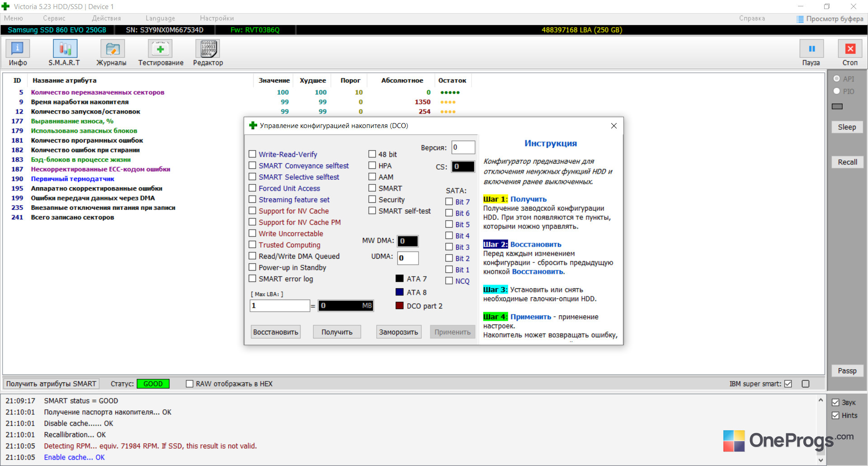Screen dimensions: 868x466
Task: Toggle the AAM checkbox
Action: coord(372,177)
